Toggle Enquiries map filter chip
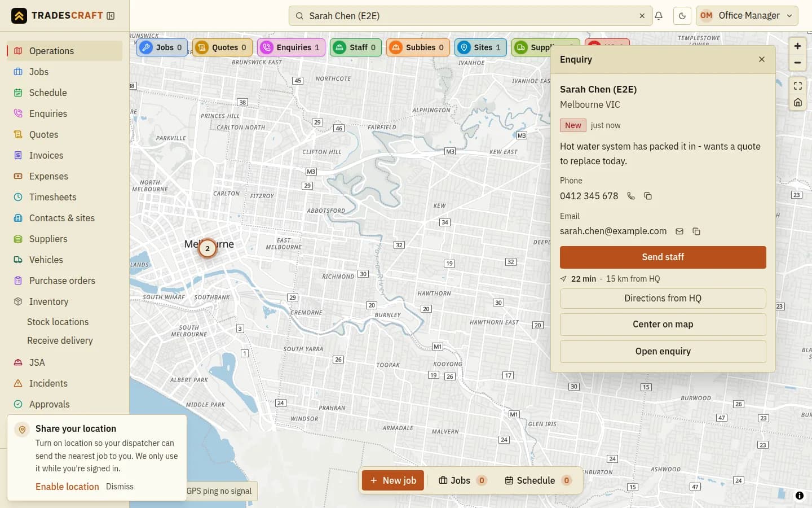The width and height of the screenshot is (812, 508). click(x=291, y=47)
